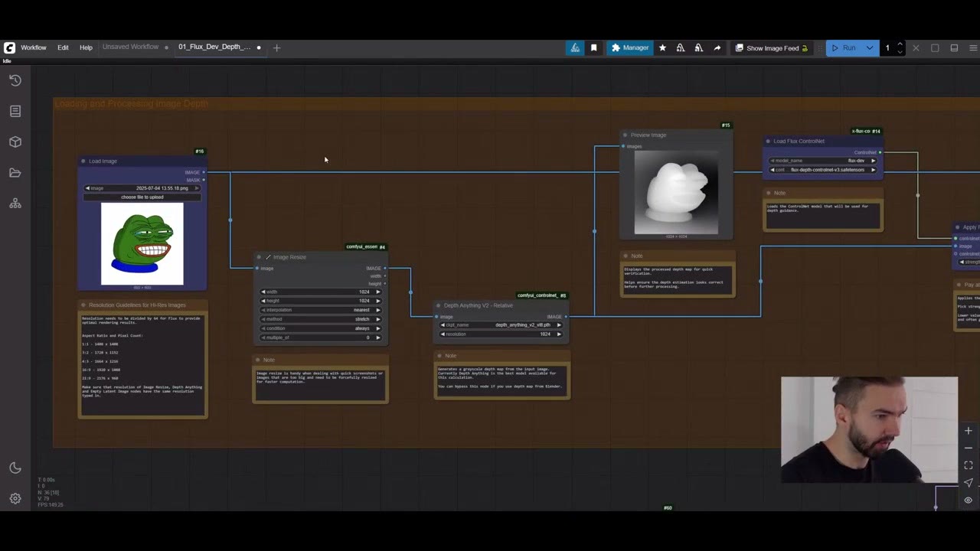Open the node library list icon
This screenshot has width=980, height=551.
click(15, 111)
